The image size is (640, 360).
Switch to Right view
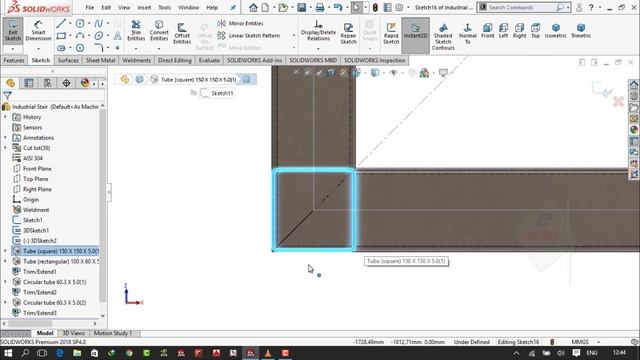tap(519, 31)
